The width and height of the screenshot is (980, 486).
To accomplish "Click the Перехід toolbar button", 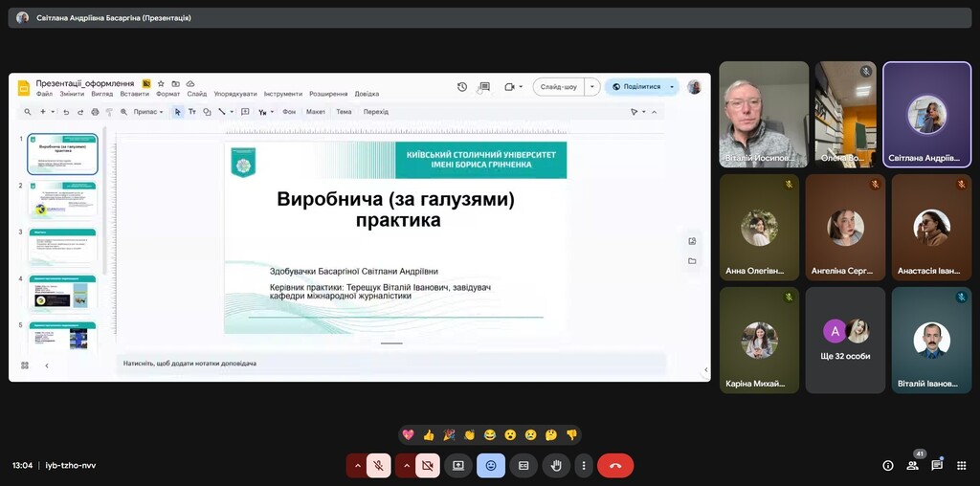I will click(x=375, y=112).
